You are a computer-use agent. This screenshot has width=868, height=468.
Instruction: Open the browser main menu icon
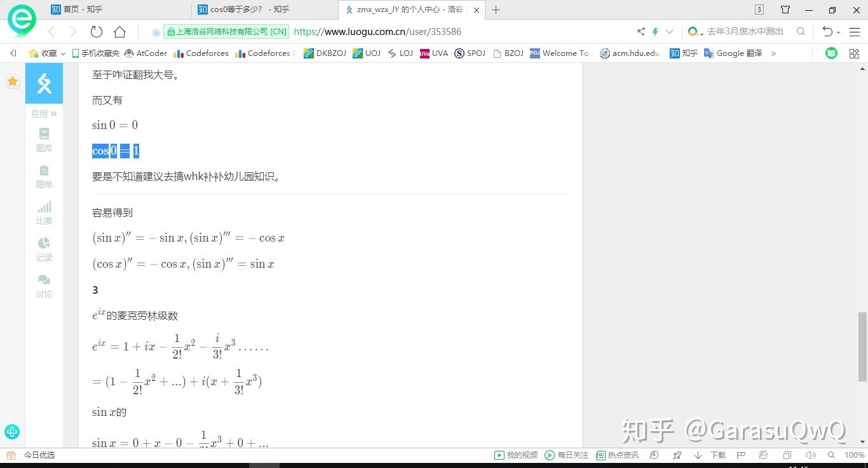coord(854,31)
